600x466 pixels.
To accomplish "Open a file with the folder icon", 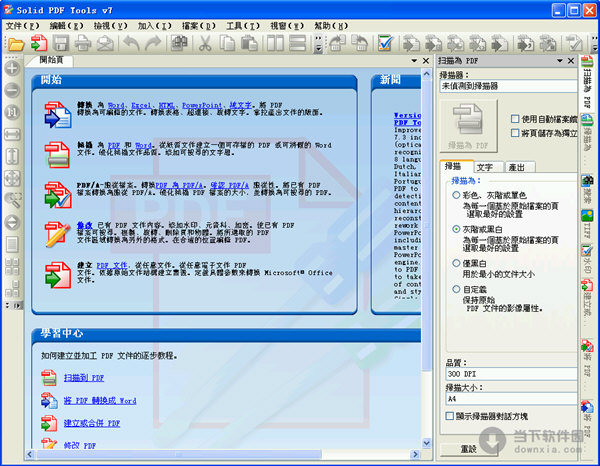I will pyautogui.click(x=16, y=43).
